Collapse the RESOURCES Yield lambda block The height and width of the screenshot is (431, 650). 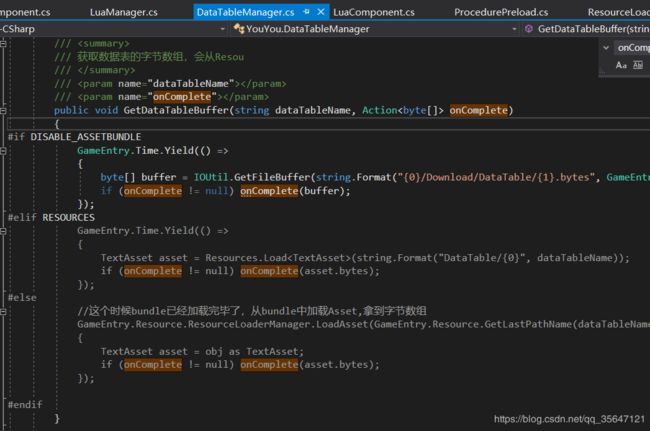(3, 231)
